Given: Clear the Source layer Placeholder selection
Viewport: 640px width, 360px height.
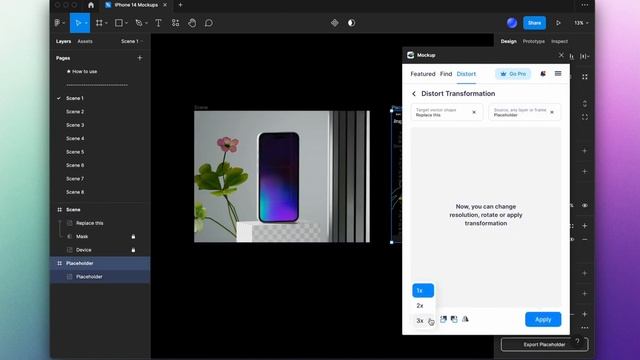Looking at the screenshot, I should (552, 112).
